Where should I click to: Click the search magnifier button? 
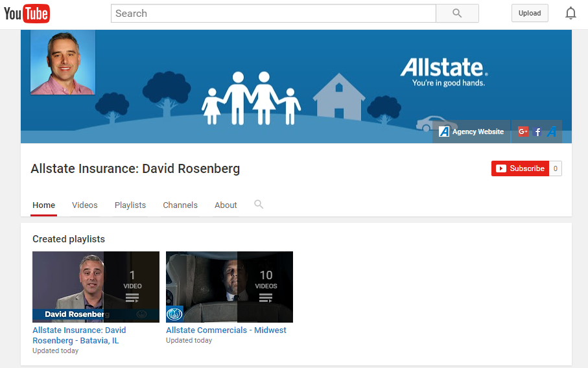457,14
